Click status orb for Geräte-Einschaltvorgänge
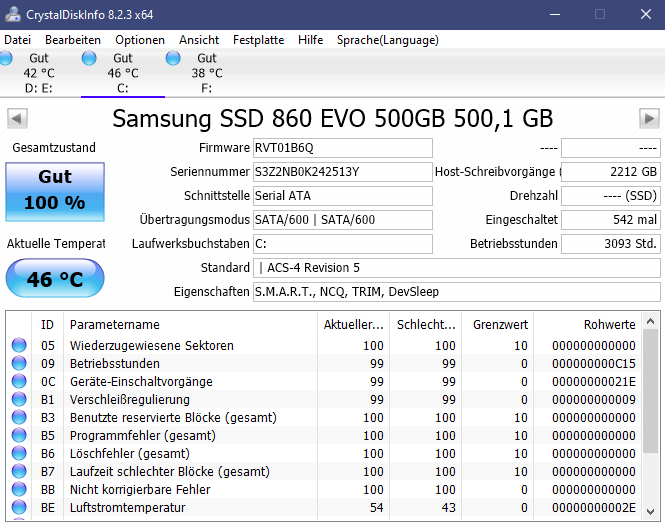The width and height of the screenshot is (665, 528). [x=19, y=381]
